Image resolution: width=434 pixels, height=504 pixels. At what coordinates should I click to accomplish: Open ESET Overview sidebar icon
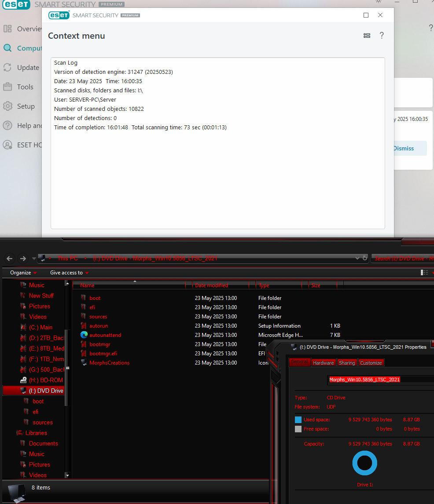pos(7,29)
